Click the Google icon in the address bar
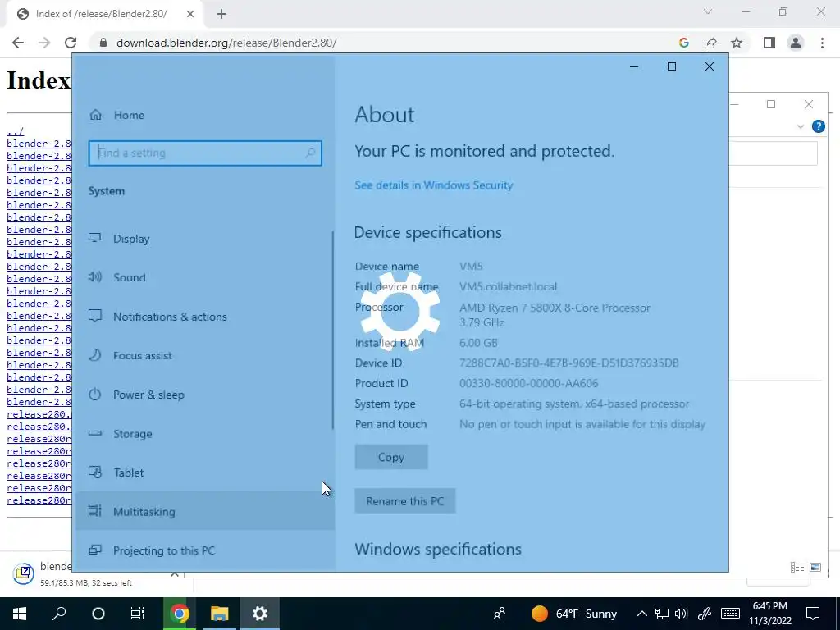 683,43
